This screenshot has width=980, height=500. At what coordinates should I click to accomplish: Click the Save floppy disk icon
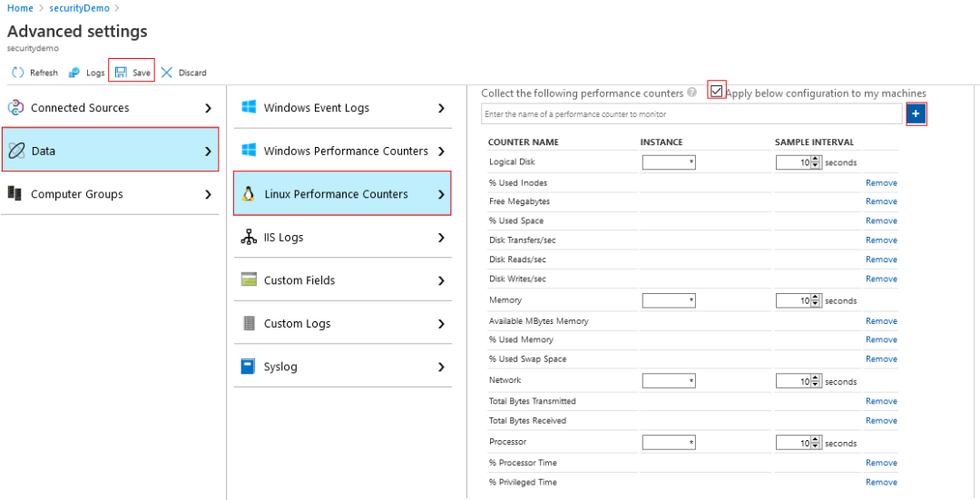coord(122,73)
